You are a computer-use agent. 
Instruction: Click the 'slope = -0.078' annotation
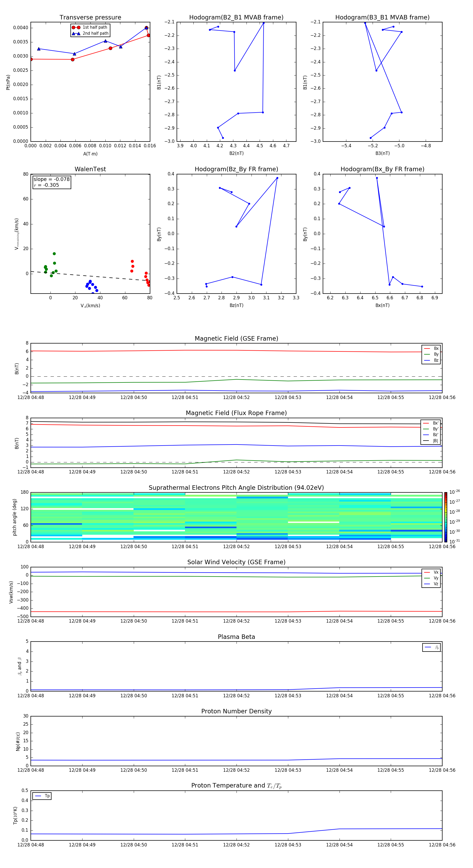click(52, 179)
